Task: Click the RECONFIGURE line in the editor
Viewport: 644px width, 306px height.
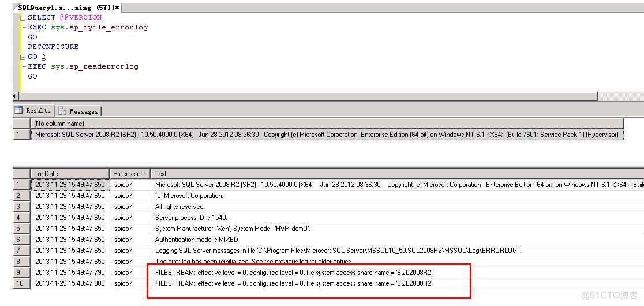Action: click(x=53, y=47)
